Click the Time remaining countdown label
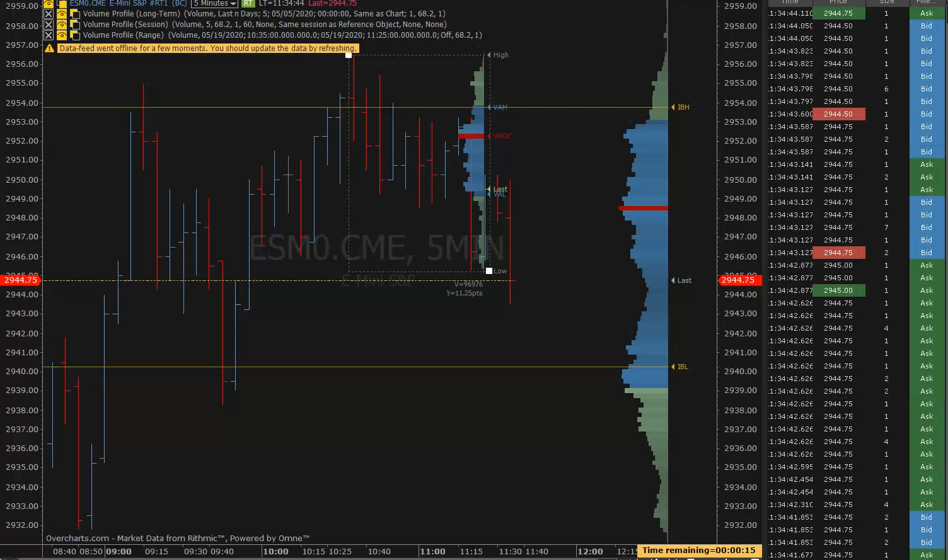This screenshot has height=560, width=948. click(698, 551)
